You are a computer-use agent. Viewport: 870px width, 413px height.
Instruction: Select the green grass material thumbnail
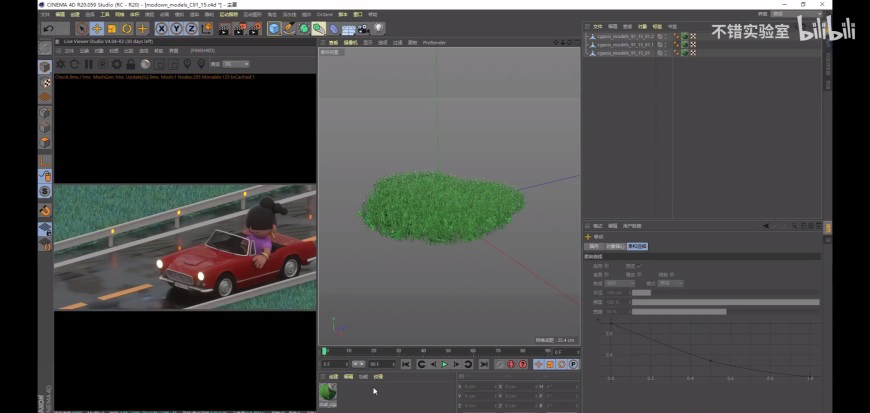tap(328, 393)
